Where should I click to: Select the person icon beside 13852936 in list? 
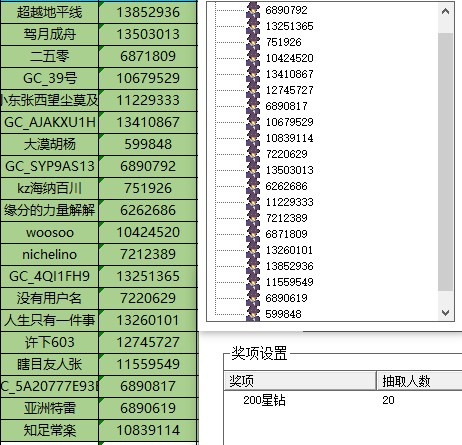[253, 266]
